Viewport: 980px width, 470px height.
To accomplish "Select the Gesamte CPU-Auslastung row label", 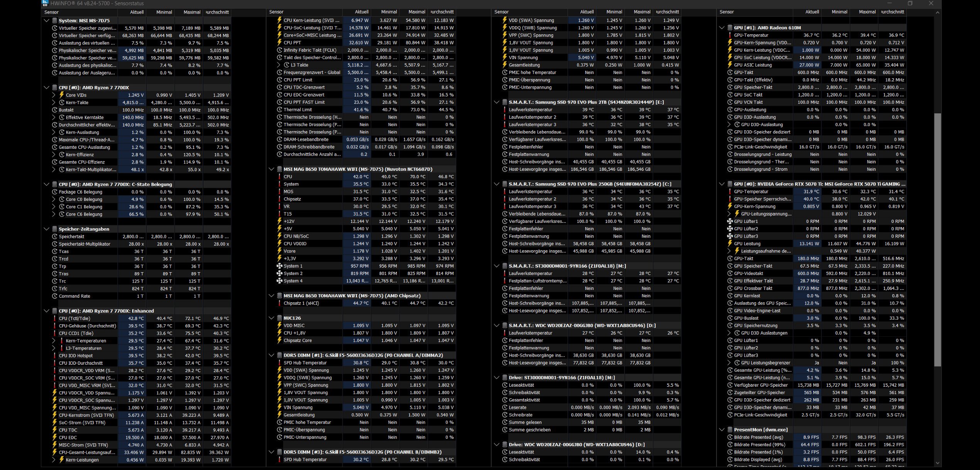I will coord(84,147).
